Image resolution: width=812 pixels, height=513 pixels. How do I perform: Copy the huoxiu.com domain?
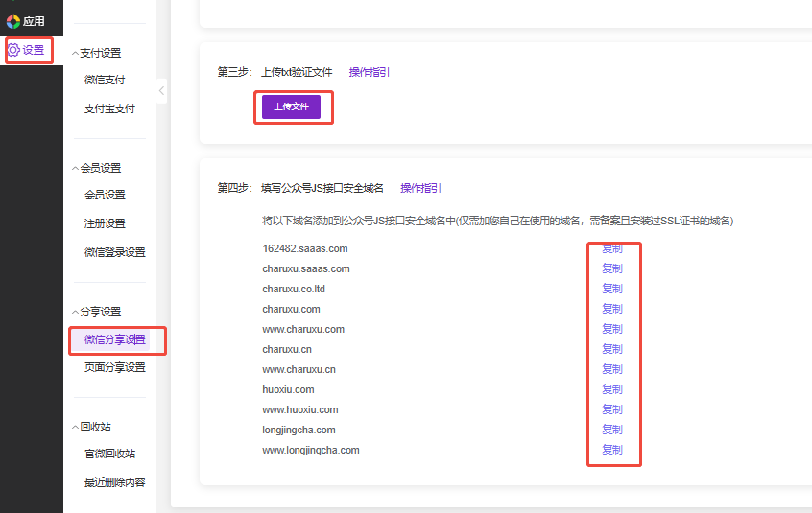611,389
